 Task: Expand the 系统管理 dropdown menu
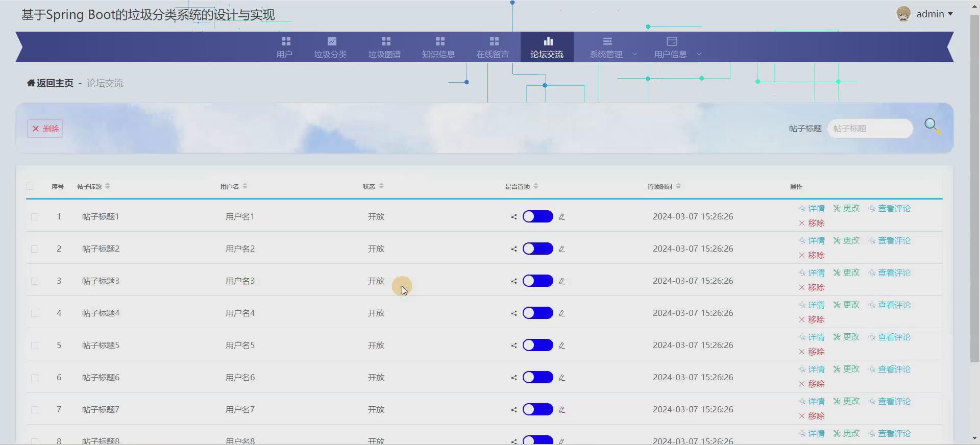(612, 47)
